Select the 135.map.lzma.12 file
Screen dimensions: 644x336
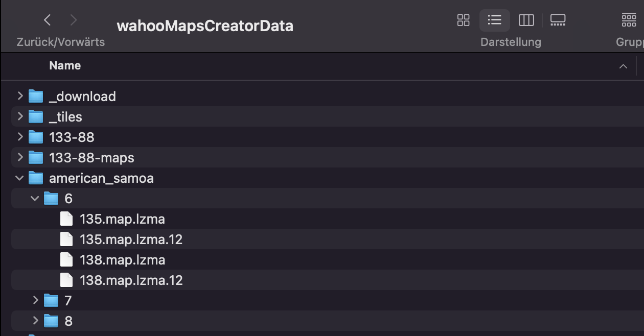[131, 239]
